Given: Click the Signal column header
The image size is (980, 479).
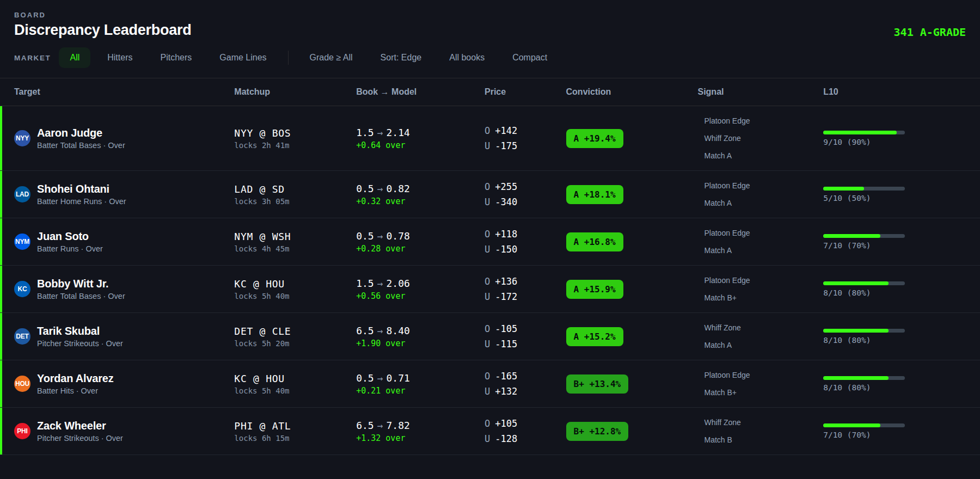Looking at the screenshot, I should (x=710, y=92).
